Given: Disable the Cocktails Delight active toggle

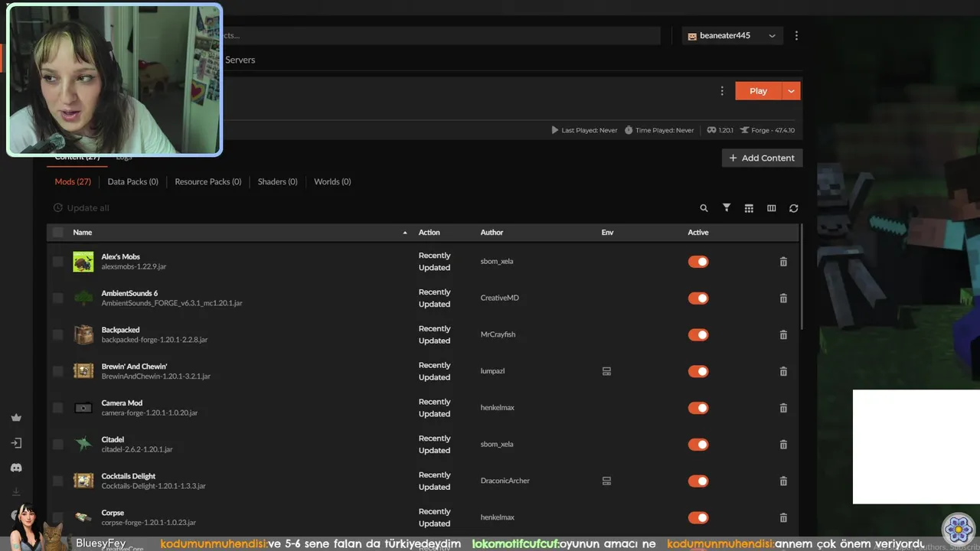Looking at the screenshot, I should click(x=698, y=481).
